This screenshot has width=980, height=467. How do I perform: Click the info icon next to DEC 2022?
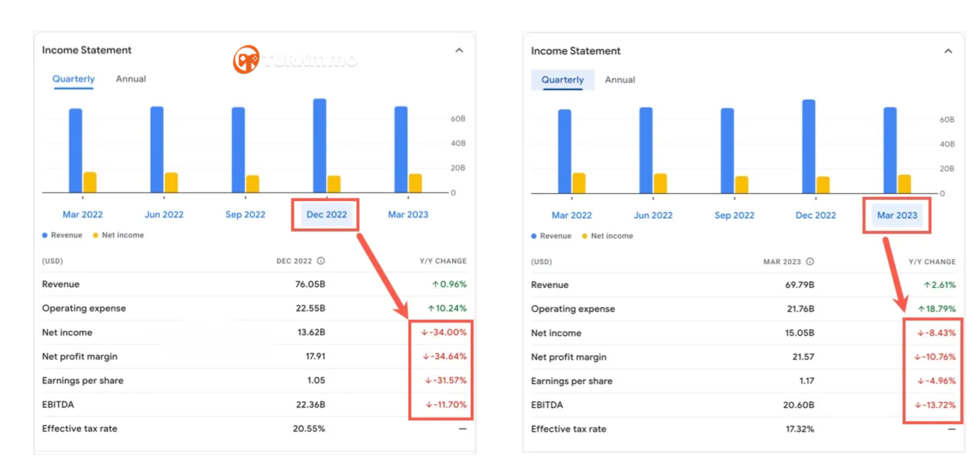pos(321,261)
